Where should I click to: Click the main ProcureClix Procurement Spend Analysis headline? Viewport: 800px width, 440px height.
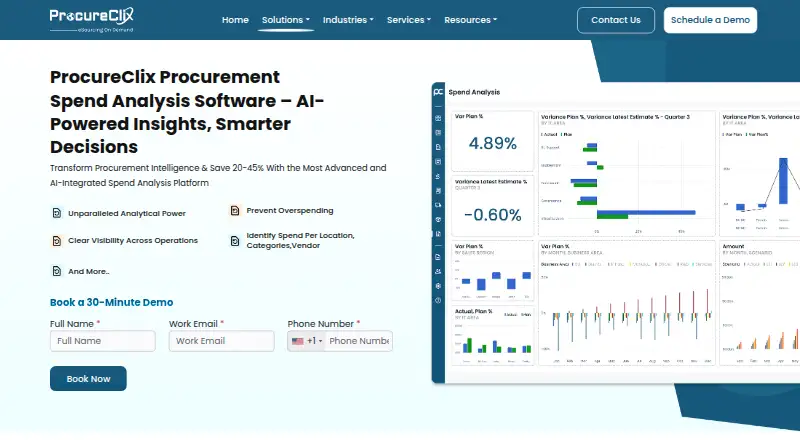coord(187,112)
